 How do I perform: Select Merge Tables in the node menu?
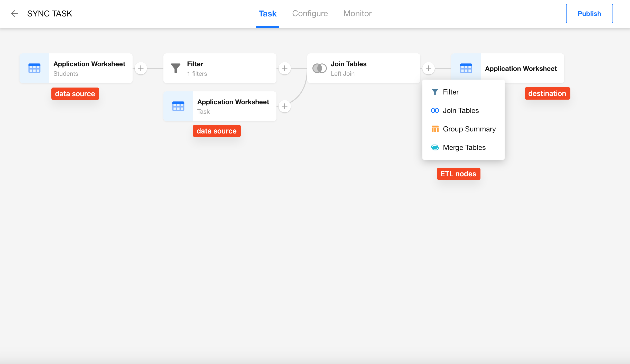(x=464, y=148)
